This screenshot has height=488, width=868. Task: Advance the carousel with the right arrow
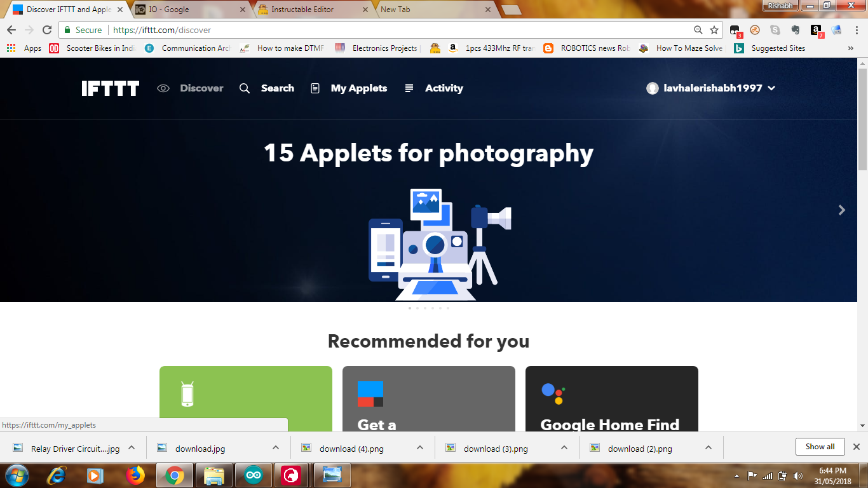842,210
